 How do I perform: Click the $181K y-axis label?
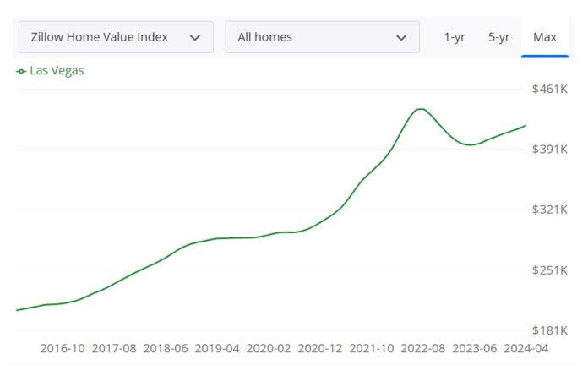click(549, 330)
